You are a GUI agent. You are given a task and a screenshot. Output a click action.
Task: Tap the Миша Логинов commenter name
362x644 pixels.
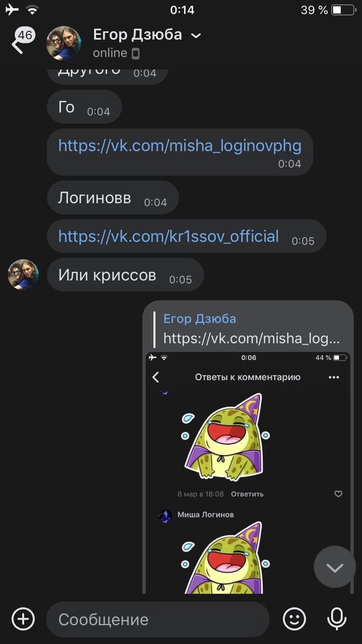tap(205, 515)
